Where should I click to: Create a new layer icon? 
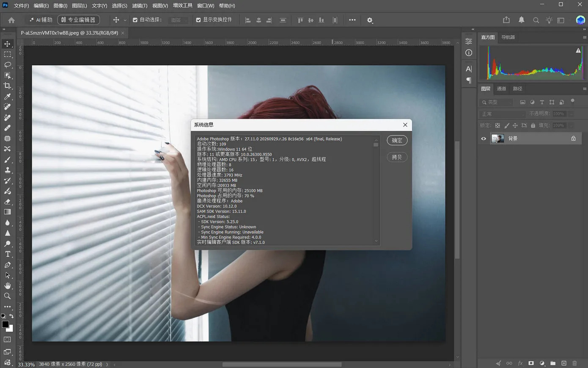click(x=564, y=363)
